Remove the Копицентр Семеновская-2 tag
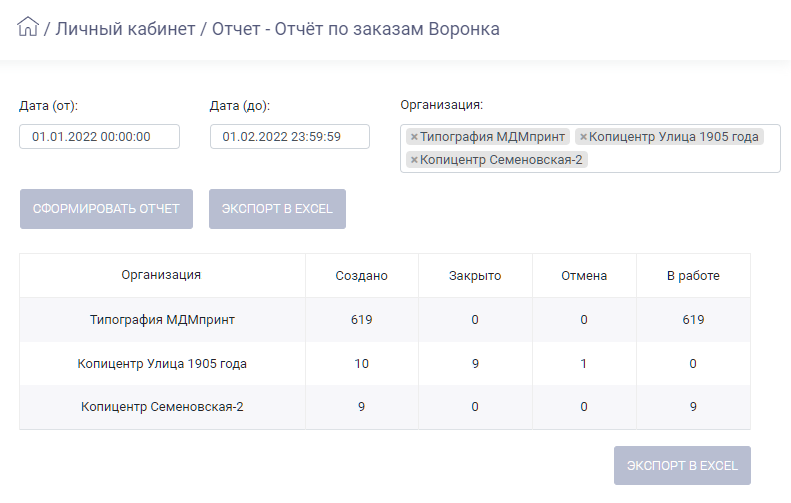Screen dimensions: 791x503 (414, 160)
